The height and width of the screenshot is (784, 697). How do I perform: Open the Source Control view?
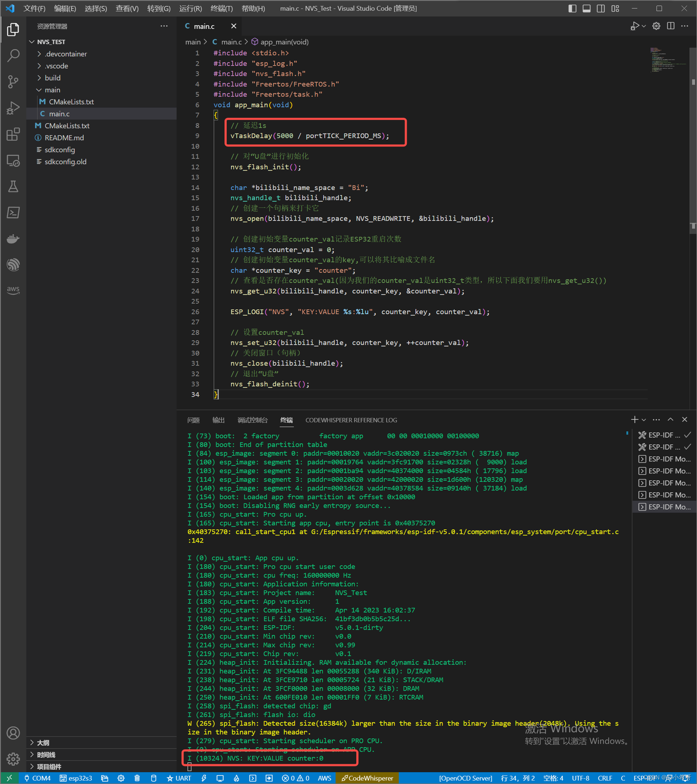(x=13, y=82)
